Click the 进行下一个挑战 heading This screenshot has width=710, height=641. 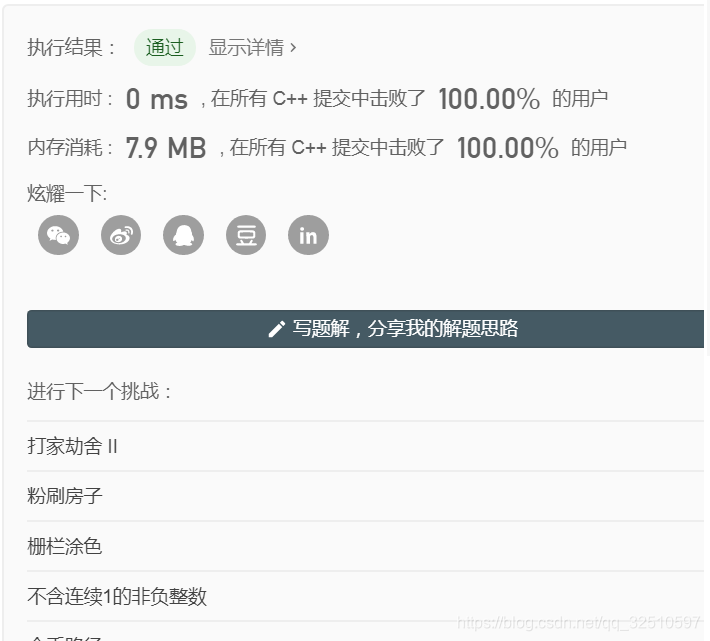[x=99, y=391]
